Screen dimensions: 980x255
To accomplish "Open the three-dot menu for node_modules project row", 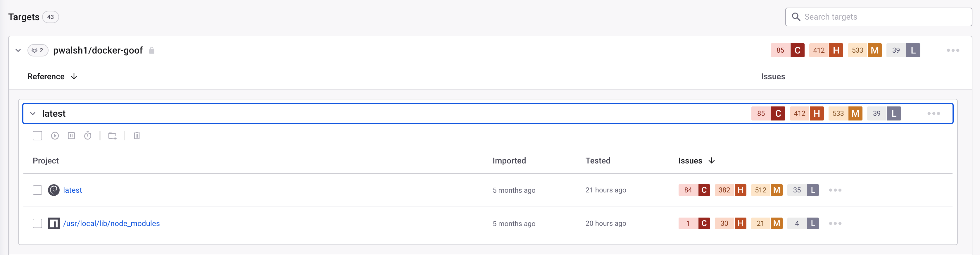I will 835,223.
